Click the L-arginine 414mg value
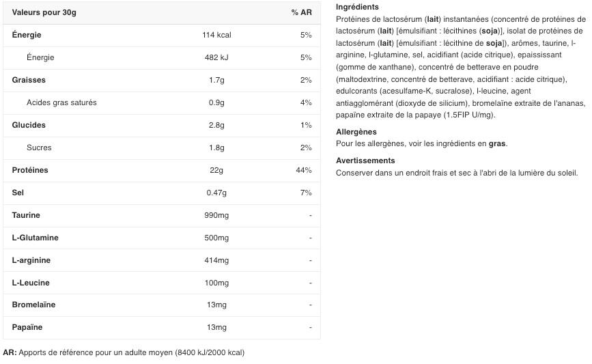This screenshot has width=592, height=364. click(x=216, y=260)
